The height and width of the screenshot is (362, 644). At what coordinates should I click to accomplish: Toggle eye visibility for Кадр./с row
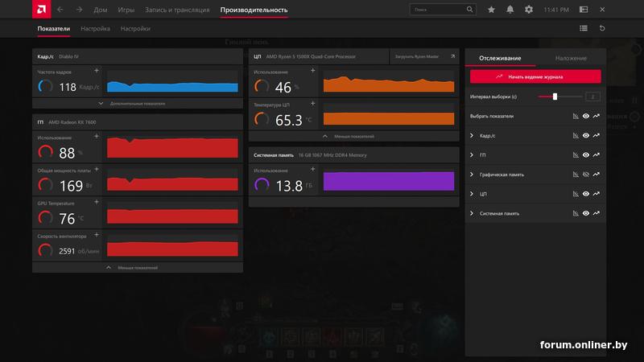click(586, 135)
